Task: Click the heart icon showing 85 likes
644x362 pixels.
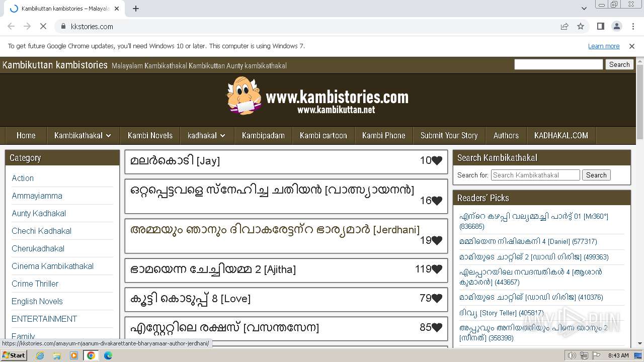Action: (x=437, y=327)
